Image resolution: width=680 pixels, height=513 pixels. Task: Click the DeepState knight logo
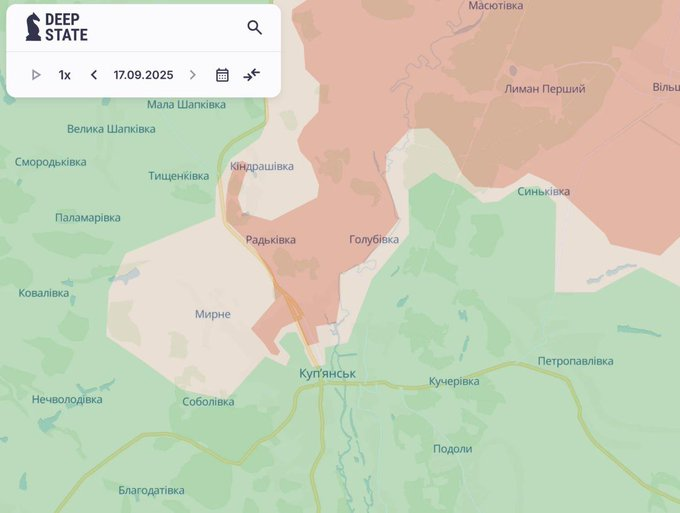[34, 27]
